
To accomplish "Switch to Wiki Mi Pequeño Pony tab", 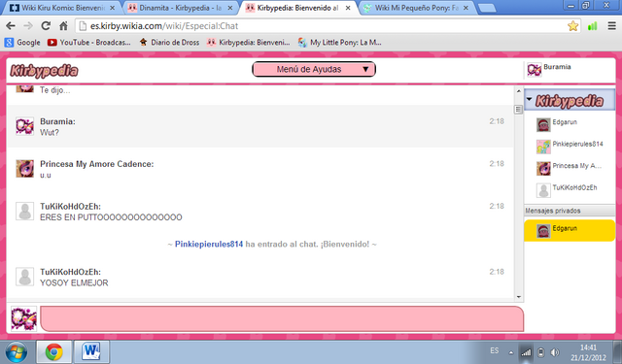I will pos(416,8).
